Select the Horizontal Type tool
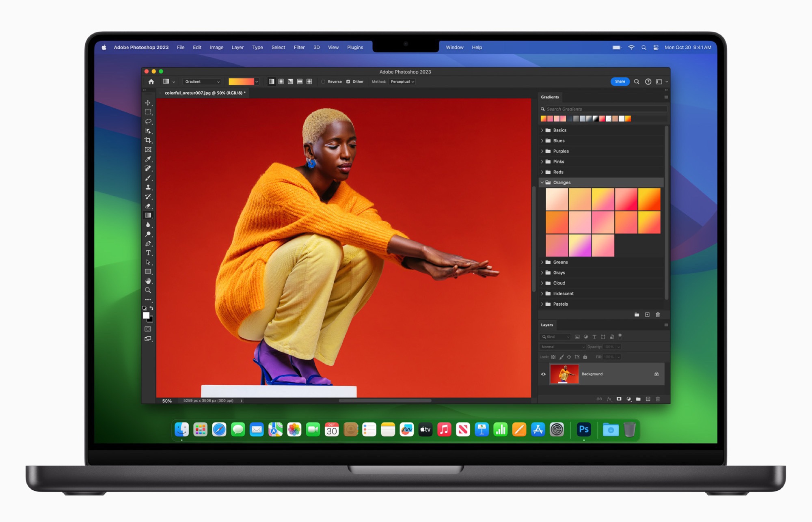812x522 pixels. [x=148, y=253]
